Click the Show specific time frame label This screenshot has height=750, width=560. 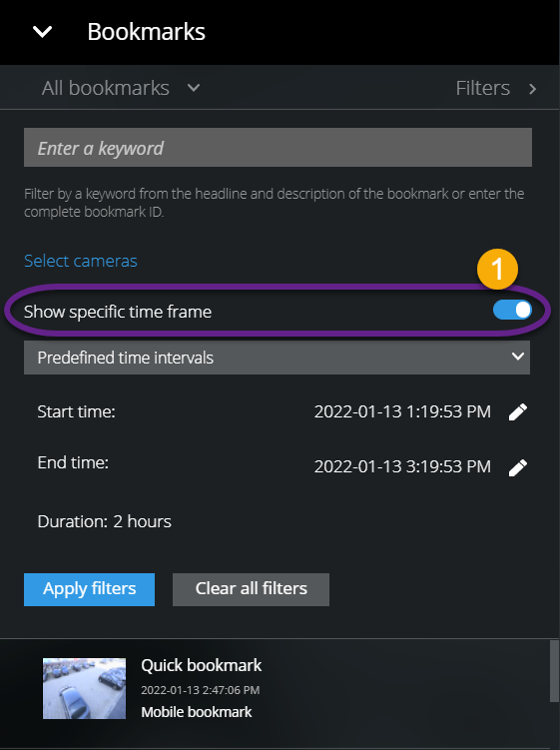[118, 312]
